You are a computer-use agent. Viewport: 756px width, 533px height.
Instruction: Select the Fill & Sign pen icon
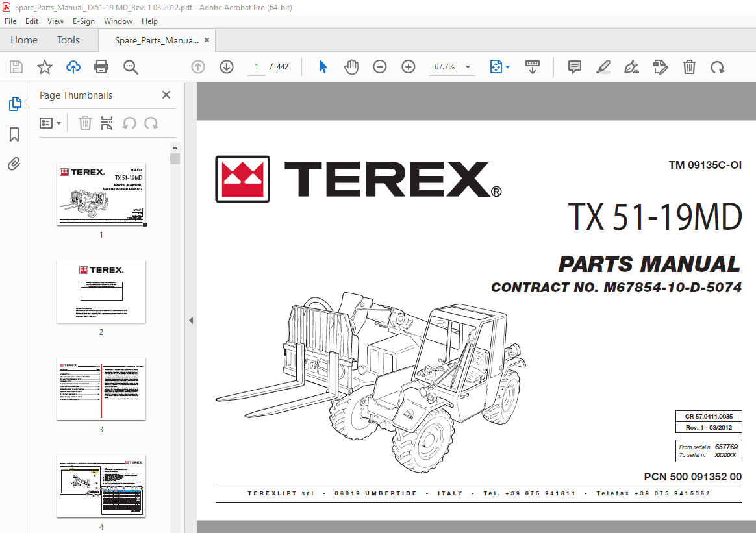tap(631, 66)
